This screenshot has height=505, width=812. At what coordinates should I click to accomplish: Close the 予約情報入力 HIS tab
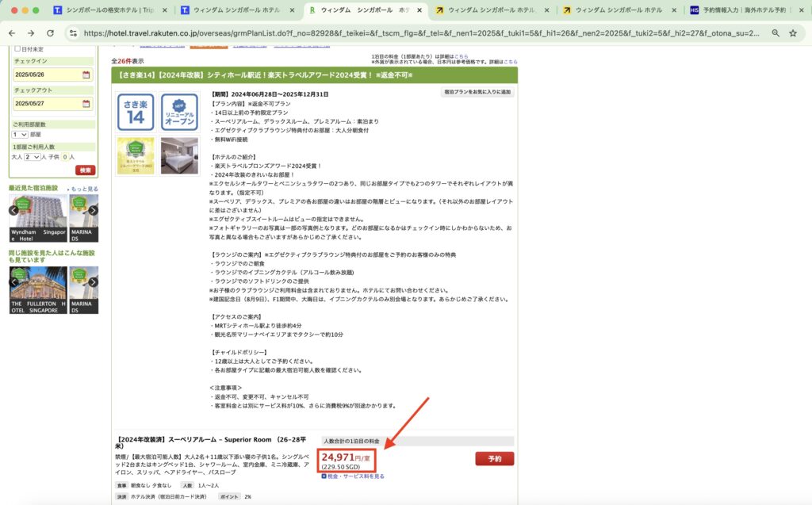pyautogui.click(x=801, y=10)
